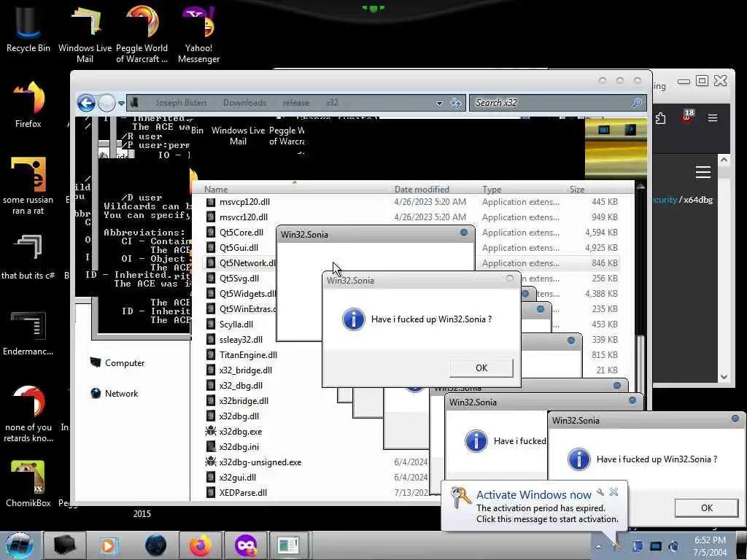Open the Windows Live Mail desktop shortcut
747x560 pixels.
click(x=85, y=34)
